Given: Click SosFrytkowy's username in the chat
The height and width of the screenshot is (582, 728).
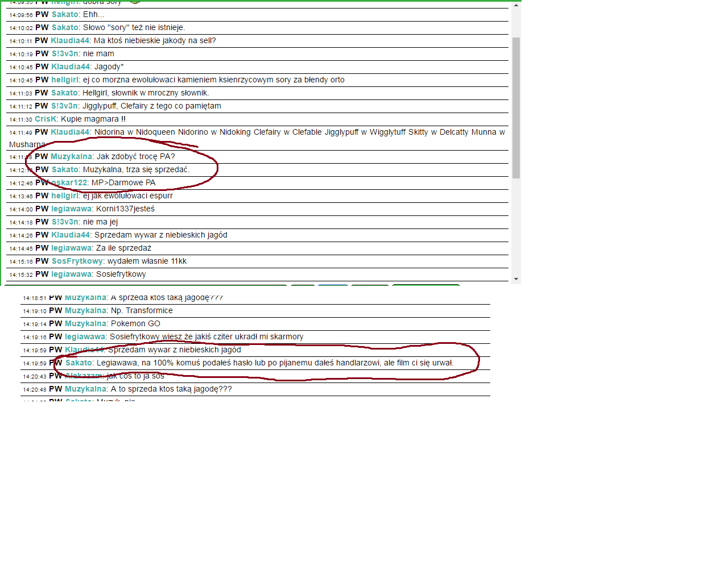Looking at the screenshot, I should [x=77, y=261].
